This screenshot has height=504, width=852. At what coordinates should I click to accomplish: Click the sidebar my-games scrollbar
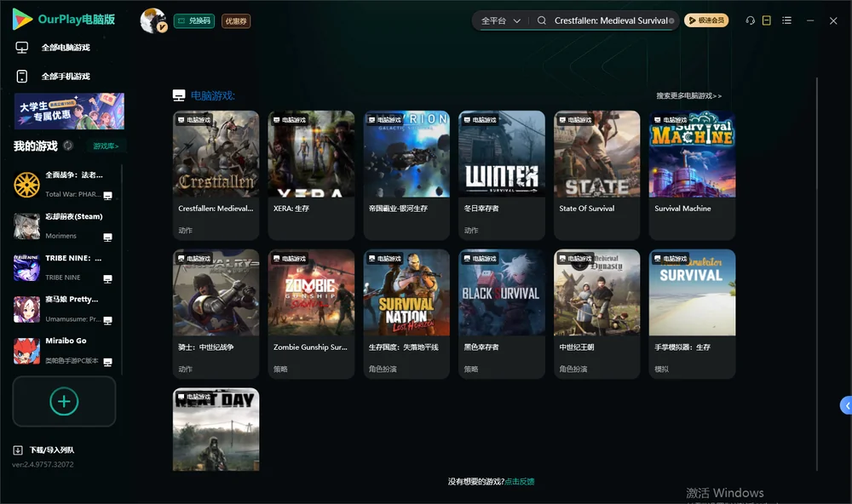[122, 269]
